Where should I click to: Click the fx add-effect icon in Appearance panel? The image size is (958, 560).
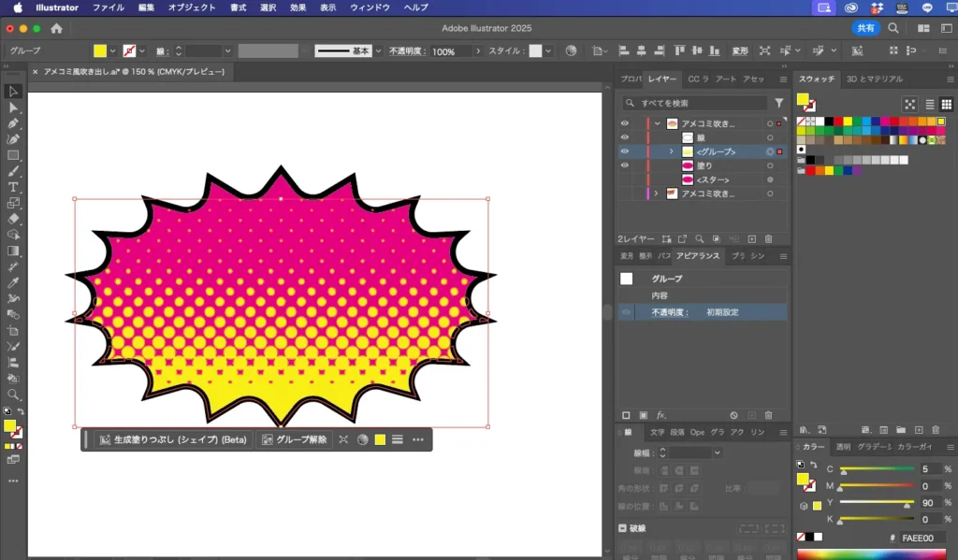click(660, 415)
